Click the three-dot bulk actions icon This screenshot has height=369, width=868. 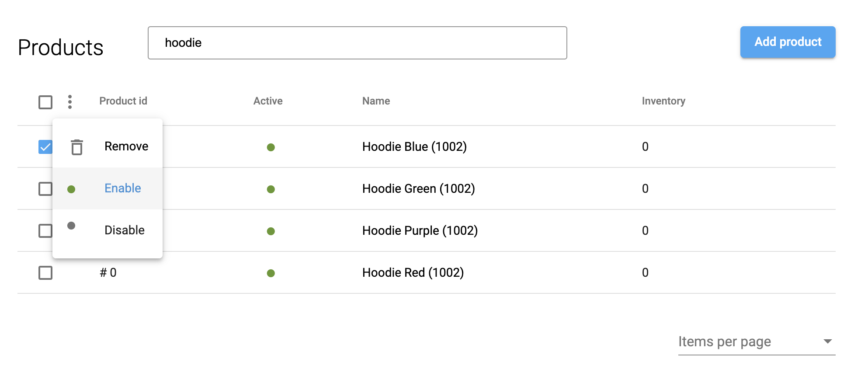[70, 102]
